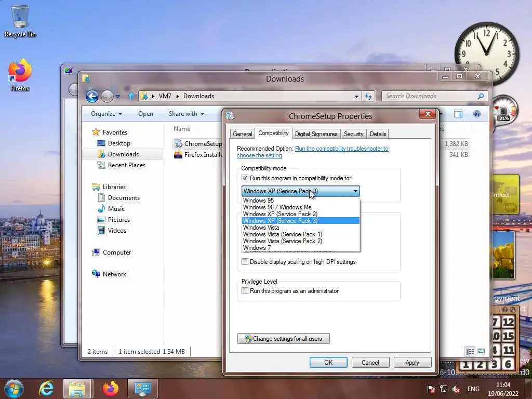Click the Cancel button
Screen dimensions: 532x399
[370, 363]
